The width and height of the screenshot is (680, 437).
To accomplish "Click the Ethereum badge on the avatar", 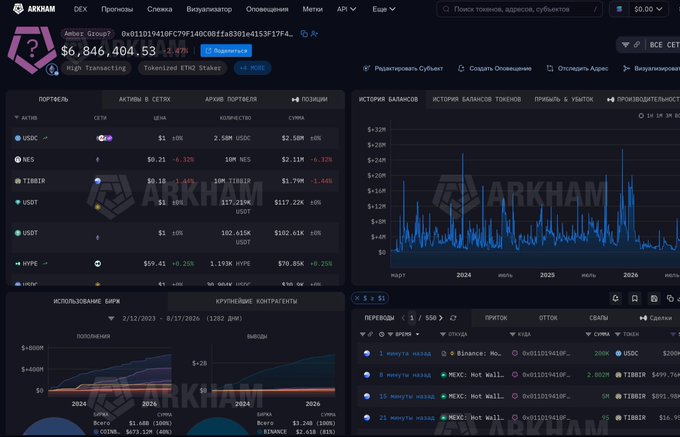I will click(x=52, y=69).
